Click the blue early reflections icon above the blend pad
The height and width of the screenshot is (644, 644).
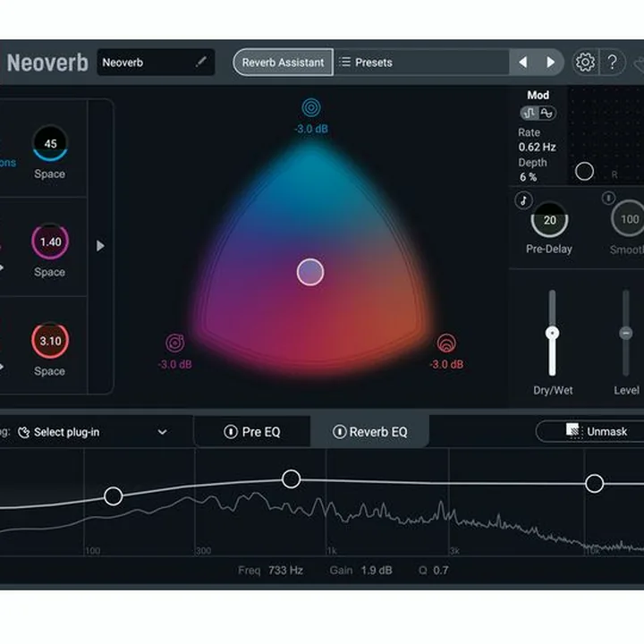point(311,107)
